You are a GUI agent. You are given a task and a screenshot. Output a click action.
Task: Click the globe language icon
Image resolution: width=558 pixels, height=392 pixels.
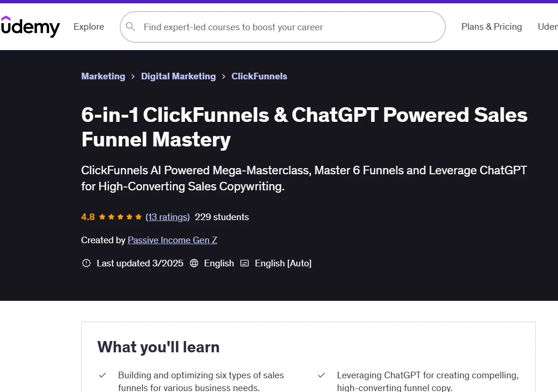[194, 264]
